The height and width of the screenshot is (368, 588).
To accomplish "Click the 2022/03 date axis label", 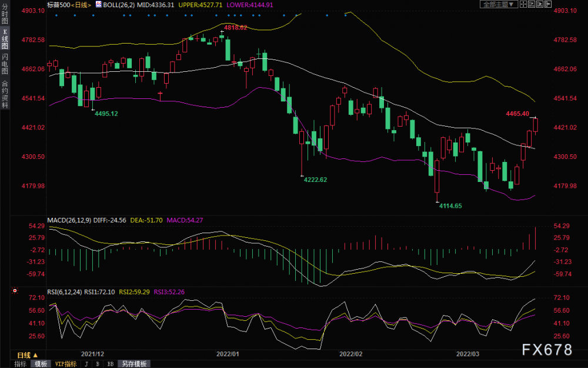I will pyautogui.click(x=467, y=354).
